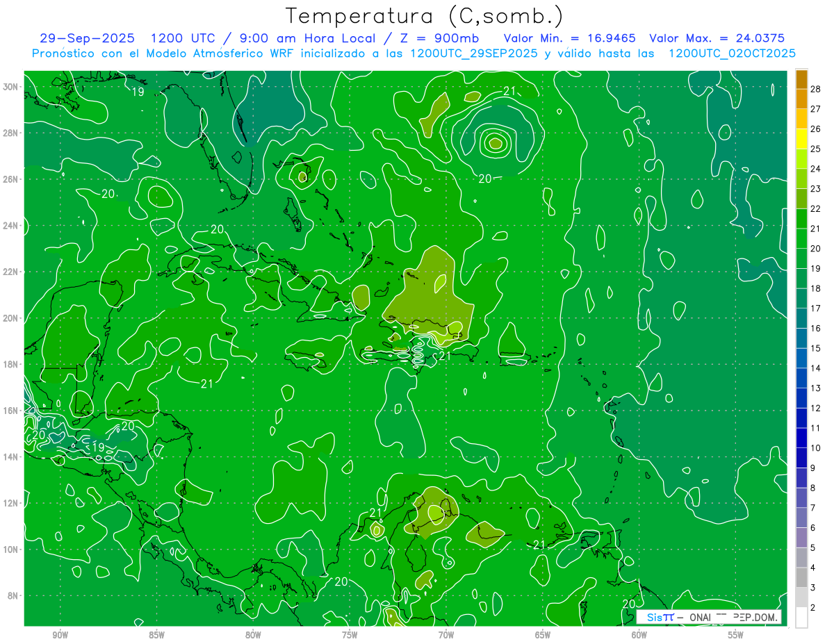Click the 30N latitude axis label

click(x=11, y=87)
